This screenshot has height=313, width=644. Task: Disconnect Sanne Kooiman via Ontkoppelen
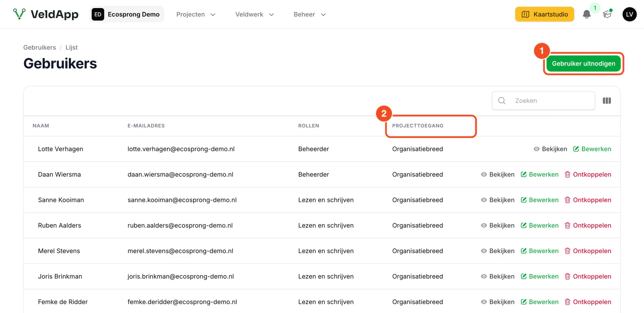[x=588, y=200]
